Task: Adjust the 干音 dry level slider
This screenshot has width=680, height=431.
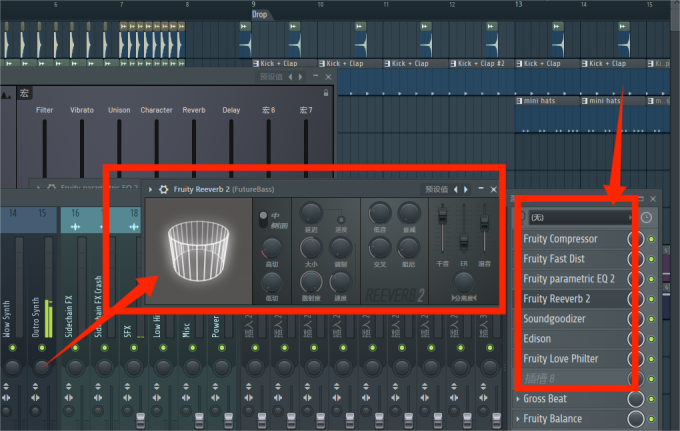Action: (x=442, y=214)
